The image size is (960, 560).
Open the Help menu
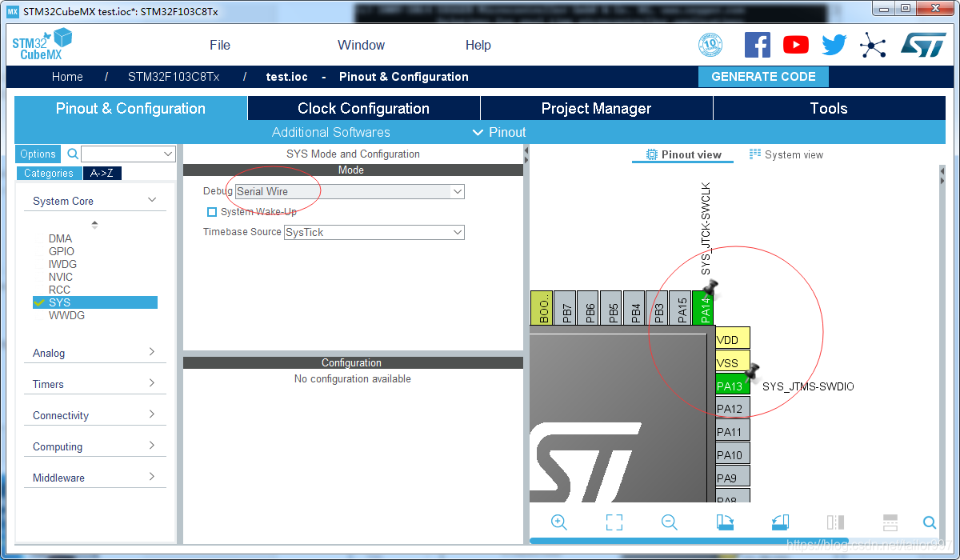pos(478,45)
